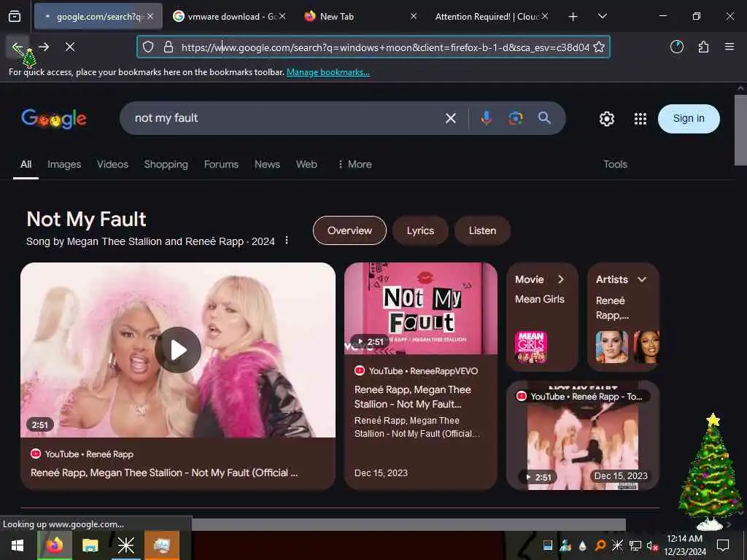Screen dimensions: 747x560
Task: Click the Firefox View icon
Action: (x=15, y=17)
